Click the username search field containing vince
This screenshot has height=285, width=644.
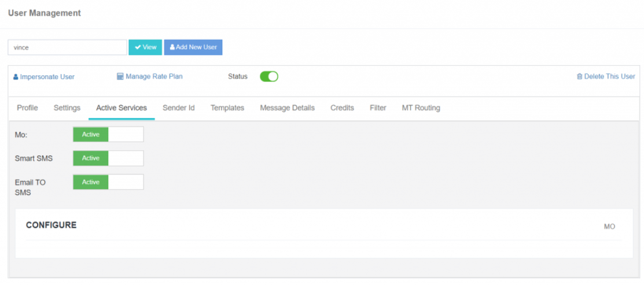(67, 47)
